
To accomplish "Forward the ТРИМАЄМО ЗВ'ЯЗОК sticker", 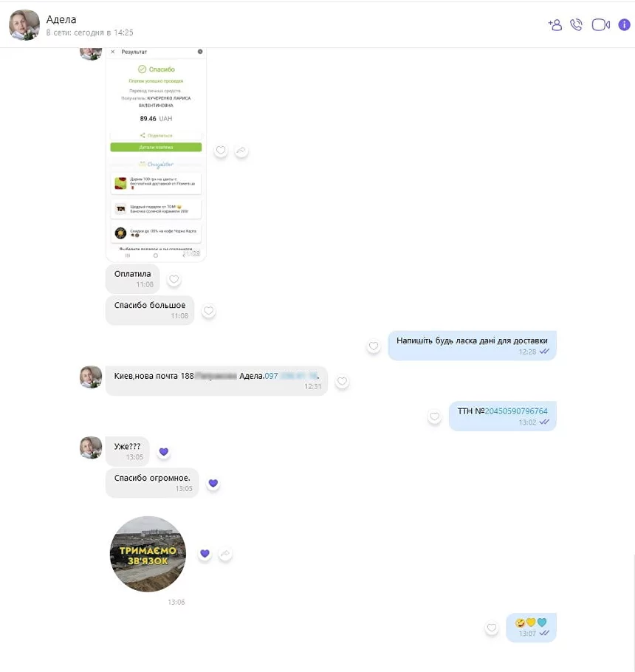I will (x=225, y=554).
